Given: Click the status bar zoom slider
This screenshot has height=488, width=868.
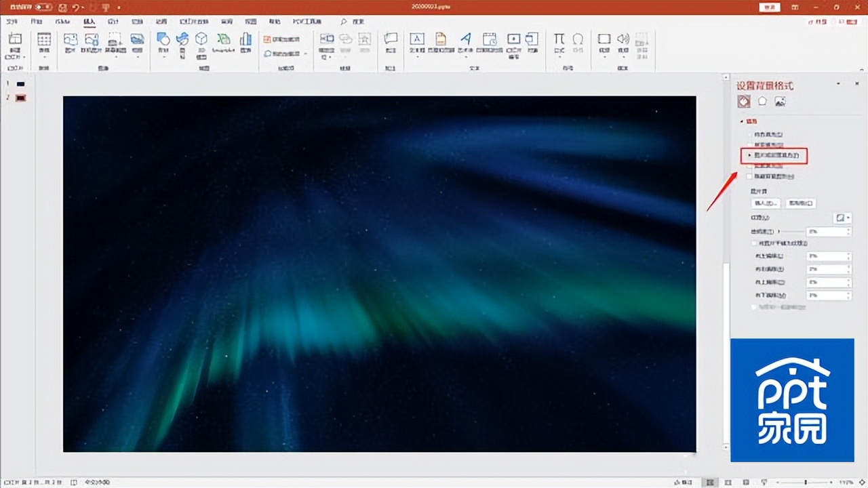Looking at the screenshot, I should click(805, 482).
